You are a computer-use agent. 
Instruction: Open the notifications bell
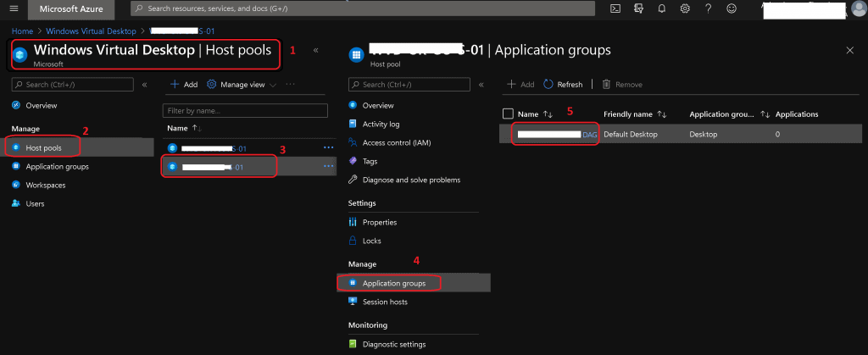(x=661, y=8)
